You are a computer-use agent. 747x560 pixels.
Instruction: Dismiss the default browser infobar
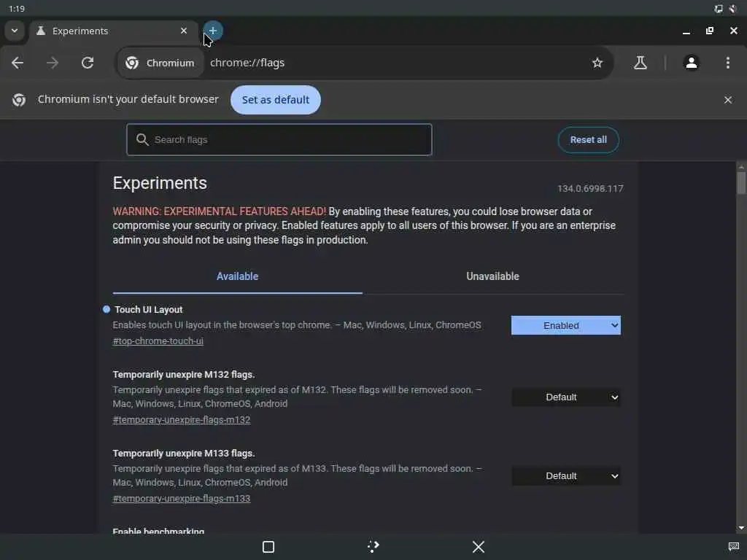coord(727,100)
